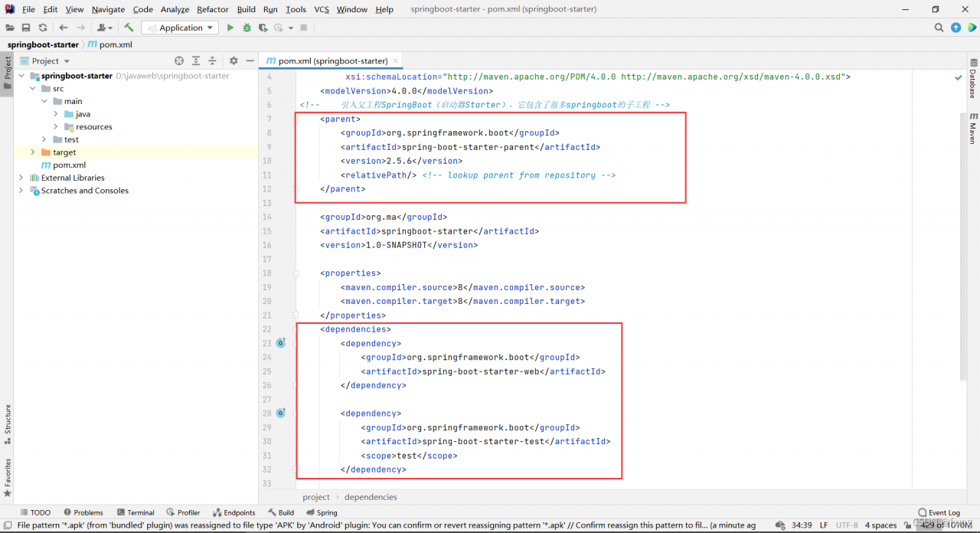Open Search Everywhere magnifier icon
The width and height of the screenshot is (980, 533).
point(939,28)
